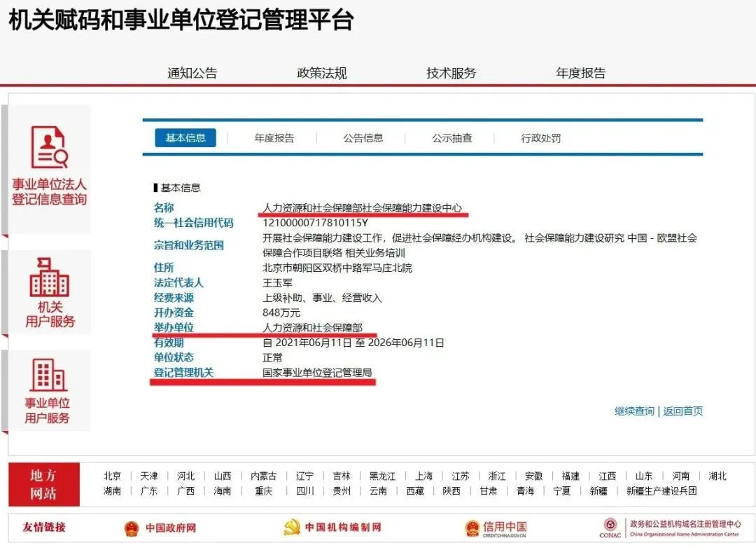Select the 基本信息 tab

point(185,138)
